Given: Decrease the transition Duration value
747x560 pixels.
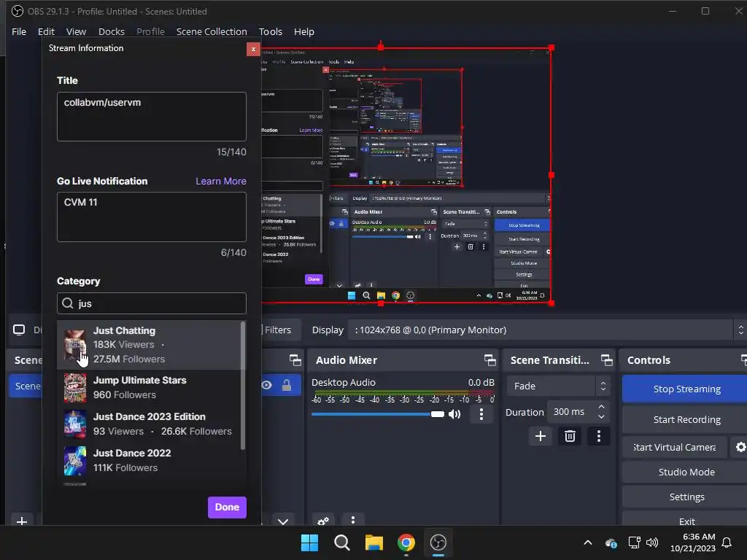Looking at the screenshot, I should (602, 417).
